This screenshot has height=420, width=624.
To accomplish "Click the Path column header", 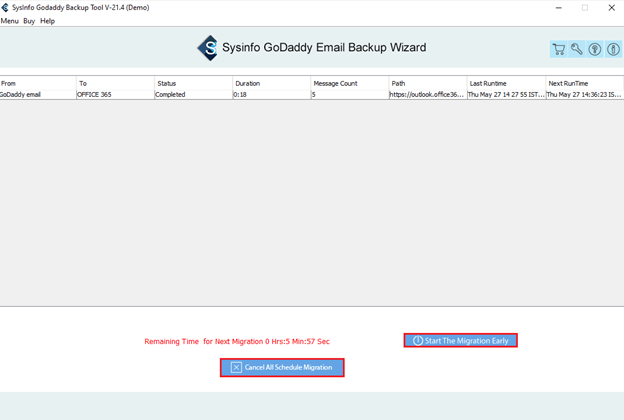I will pyautogui.click(x=427, y=83).
